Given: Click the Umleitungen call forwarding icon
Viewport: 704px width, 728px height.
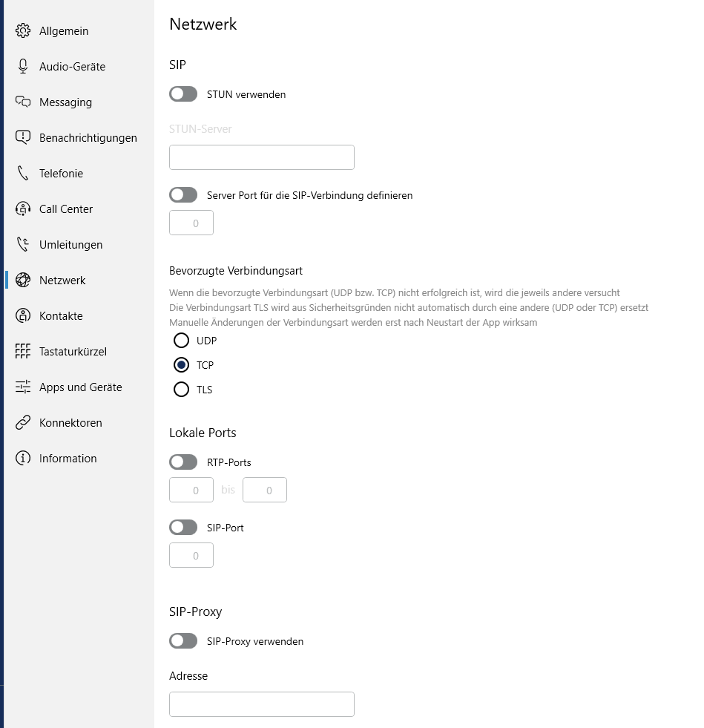Looking at the screenshot, I should click(x=23, y=244).
